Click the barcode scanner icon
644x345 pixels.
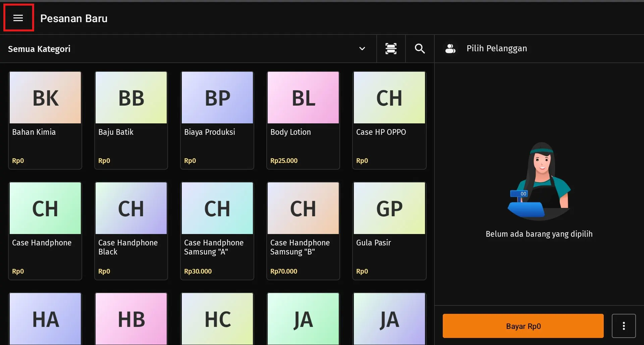point(391,49)
